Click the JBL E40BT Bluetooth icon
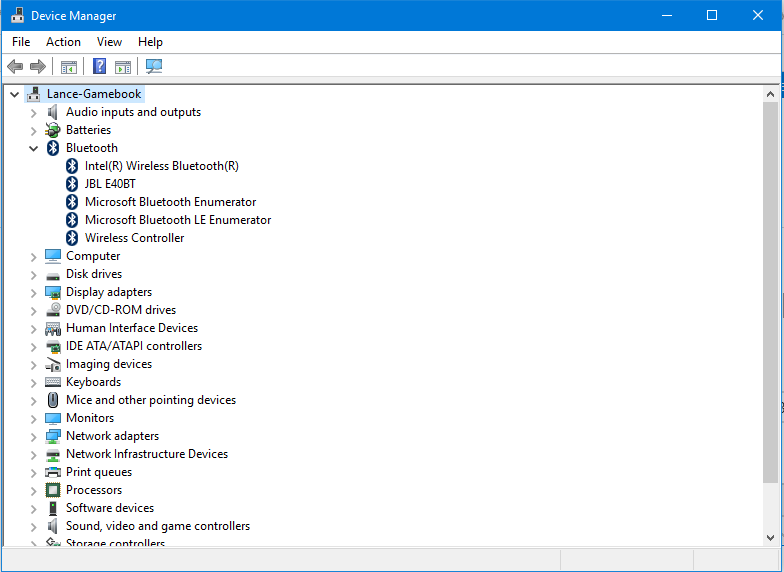This screenshot has width=784, height=572. coord(72,184)
